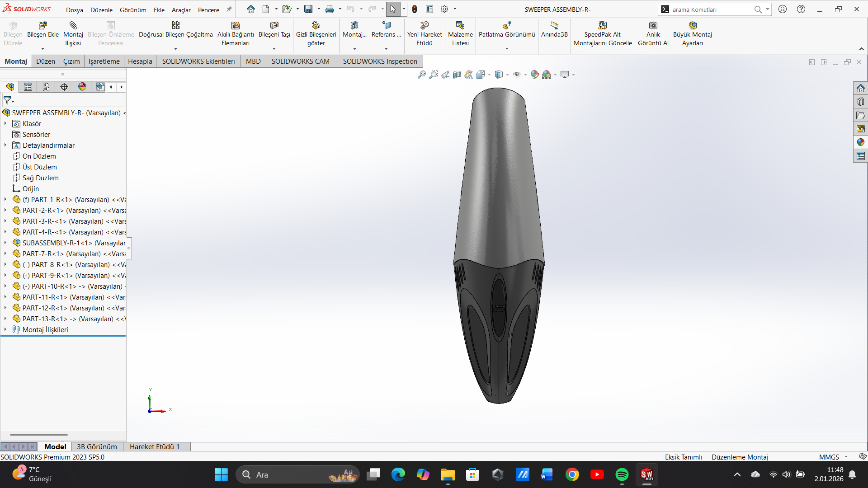Click the Previous View icon
Image resolution: width=868 pixels, height=488 pixels.
click(445, 75)
